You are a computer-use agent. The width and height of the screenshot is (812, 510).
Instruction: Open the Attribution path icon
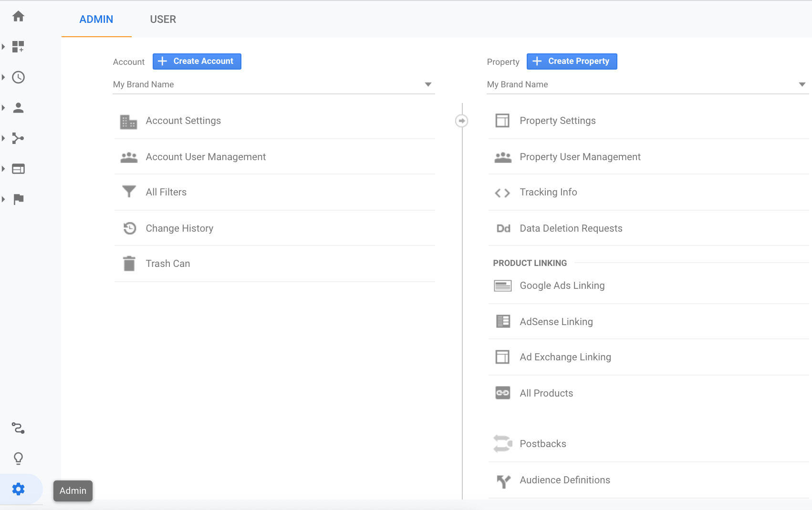point(18,428)
